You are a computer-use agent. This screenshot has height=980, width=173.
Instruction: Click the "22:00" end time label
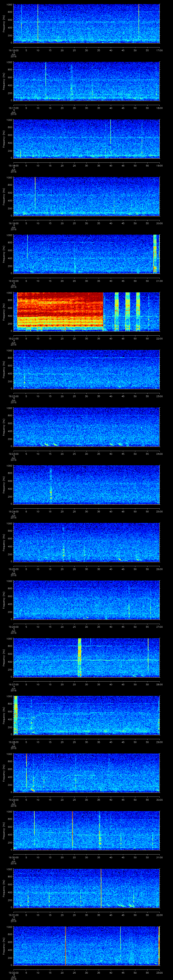pyautogui.click(x=160, y=339)
